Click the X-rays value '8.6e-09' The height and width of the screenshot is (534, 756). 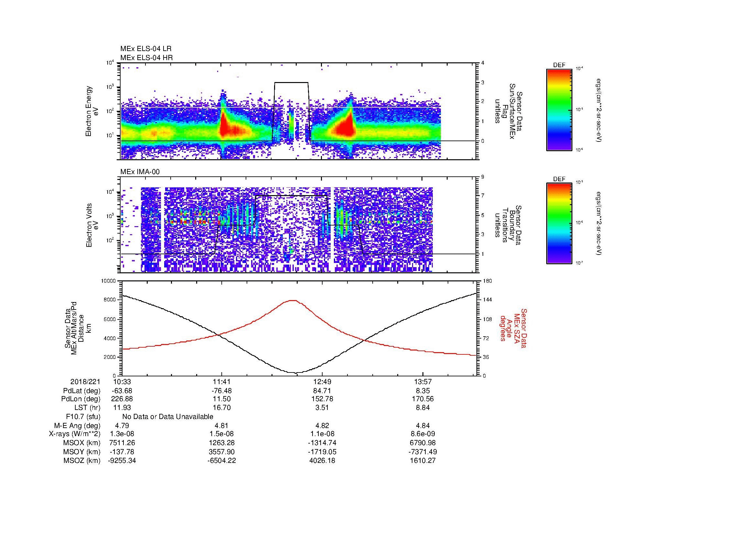[423, 434]
